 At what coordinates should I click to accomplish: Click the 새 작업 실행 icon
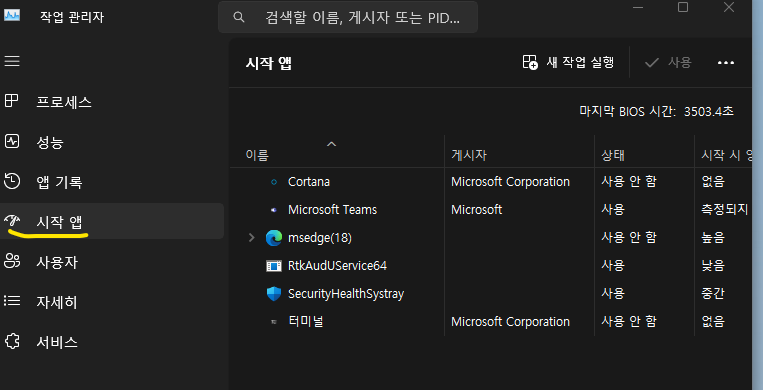click(x=530, y=62)
